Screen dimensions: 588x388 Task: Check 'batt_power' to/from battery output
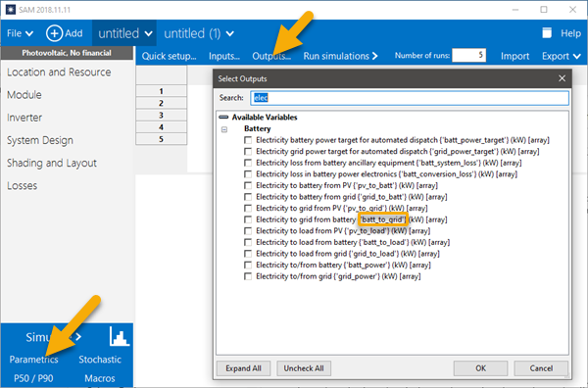[x=248, y=266]
